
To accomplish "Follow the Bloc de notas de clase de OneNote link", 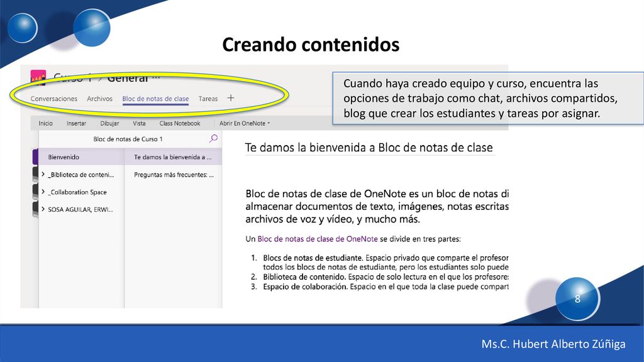I will click(x=318, y=239).
